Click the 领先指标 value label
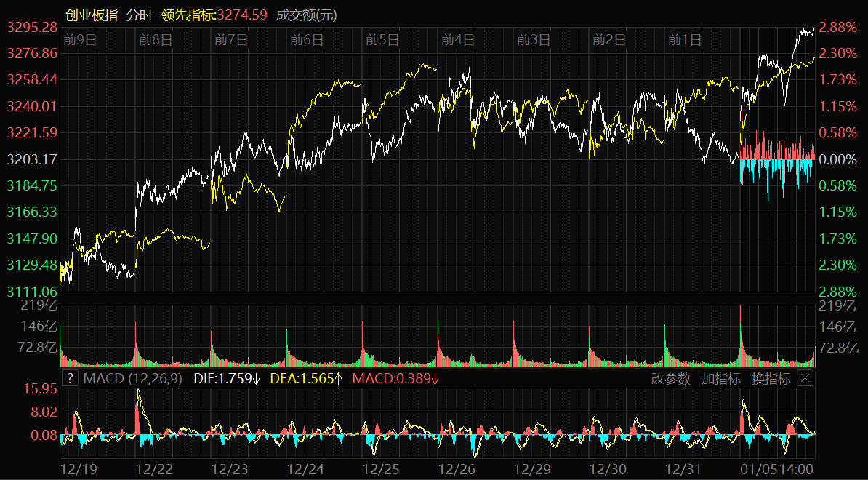 [214, 15]
